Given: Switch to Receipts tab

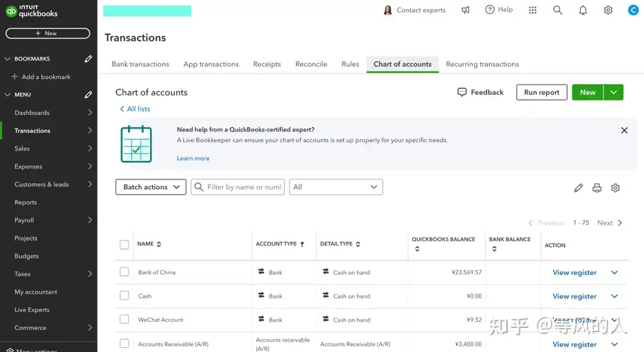Looking at the screenshot, I should click(x=267, y=64).
